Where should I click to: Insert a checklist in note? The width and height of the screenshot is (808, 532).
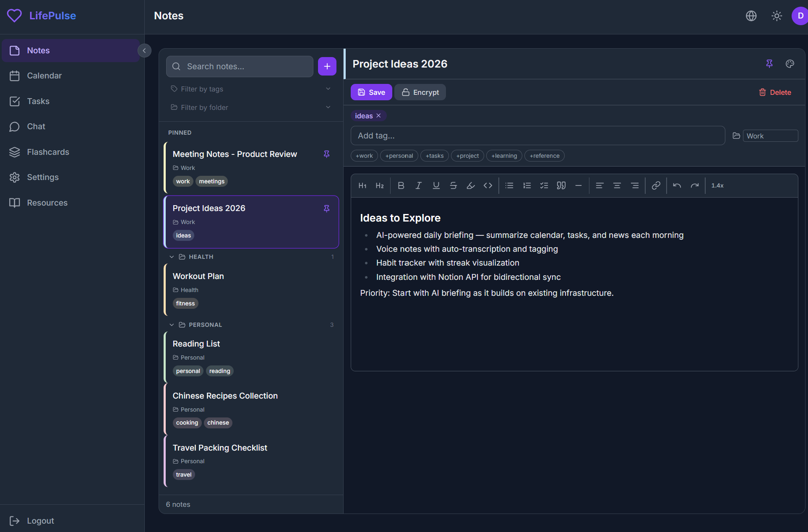pyautogui.click(x=544, y=185)
